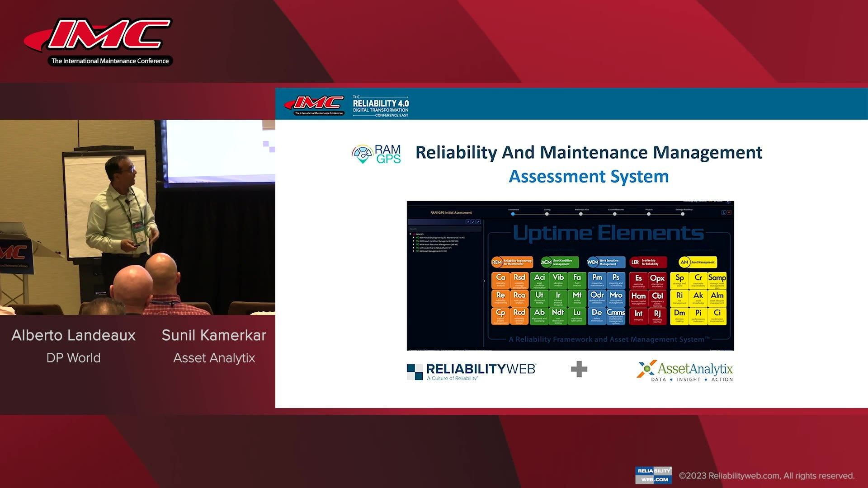868x488 pixels.
Task: Select the Scoring step circle
Action: 547,215
